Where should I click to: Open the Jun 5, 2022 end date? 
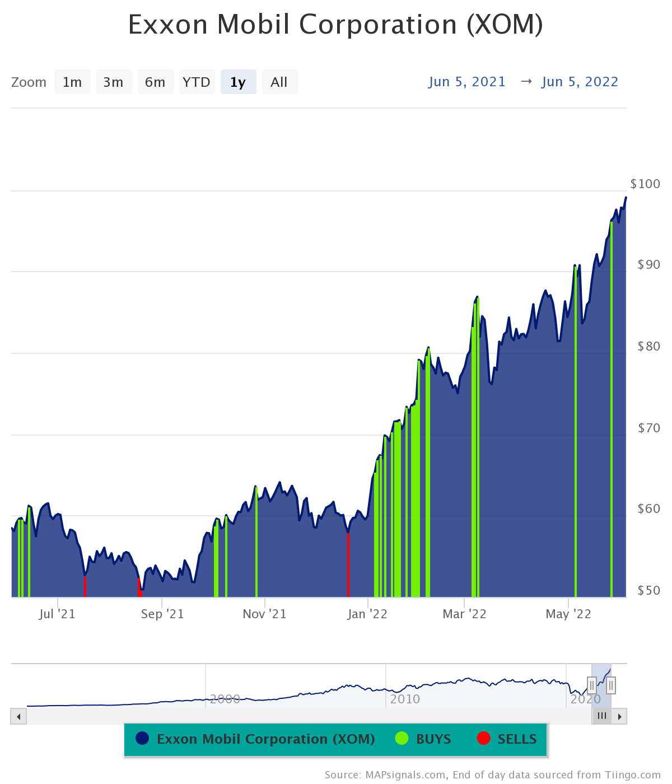coord(580,82)
